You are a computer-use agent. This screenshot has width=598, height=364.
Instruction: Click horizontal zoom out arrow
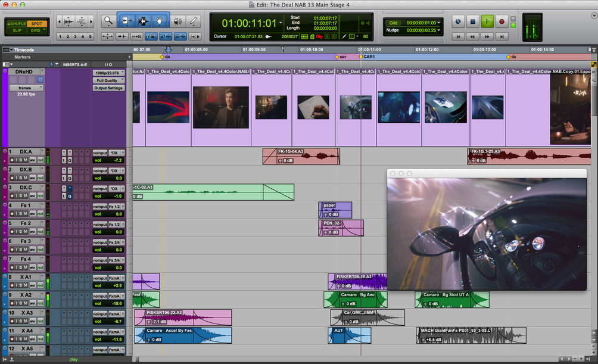click(59, 21)
